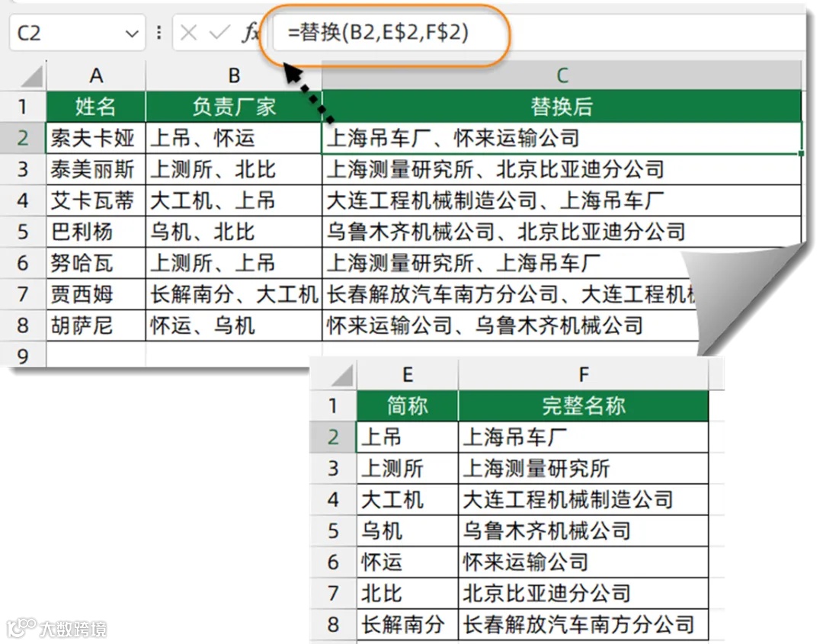823x644 pixels.
Task: Click cell 长春解放汽车南方分公司 in column F
Action: point(584,624)
